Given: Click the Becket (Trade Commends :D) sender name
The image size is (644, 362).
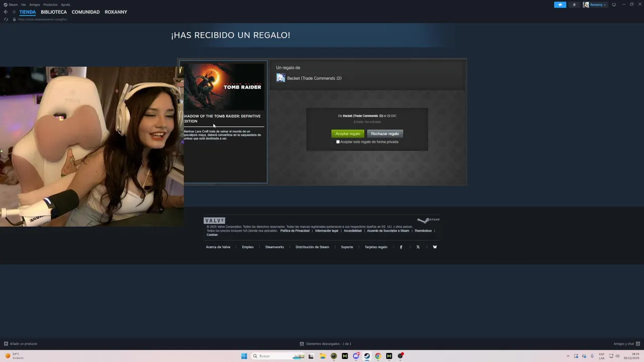Looking at the screenshot, I should (314, 78).
